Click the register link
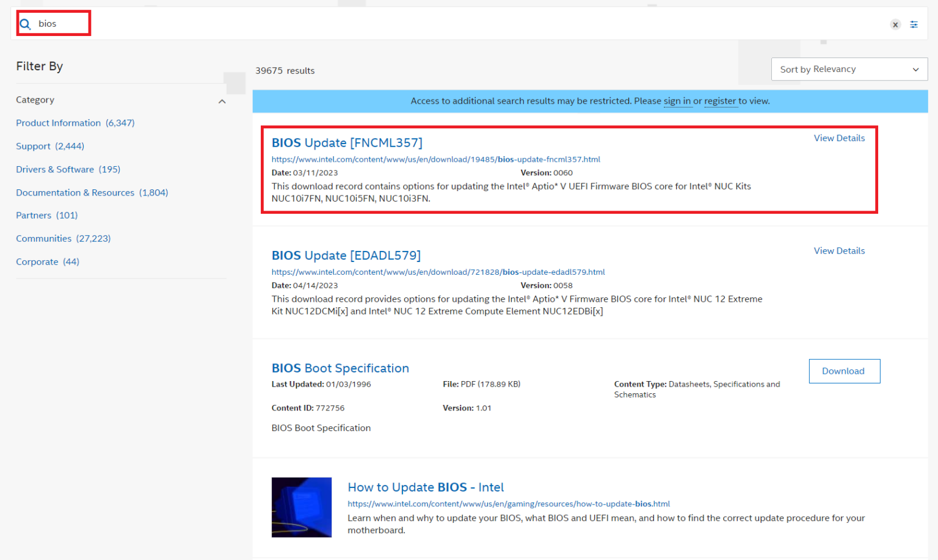Viewport: 938px width, 560px height. [721, 101]
